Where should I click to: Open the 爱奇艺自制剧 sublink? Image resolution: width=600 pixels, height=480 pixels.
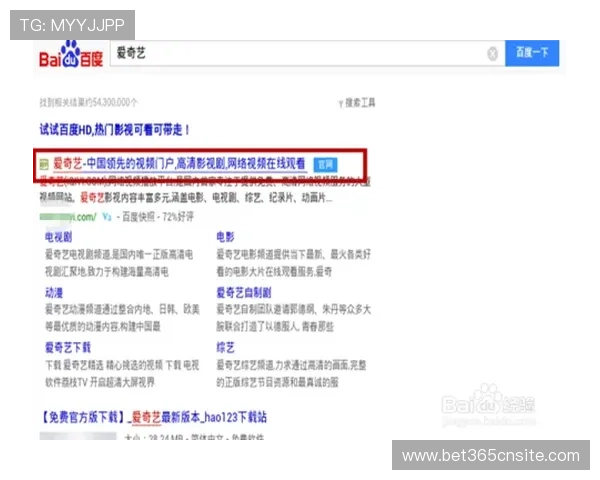point(244,293)
